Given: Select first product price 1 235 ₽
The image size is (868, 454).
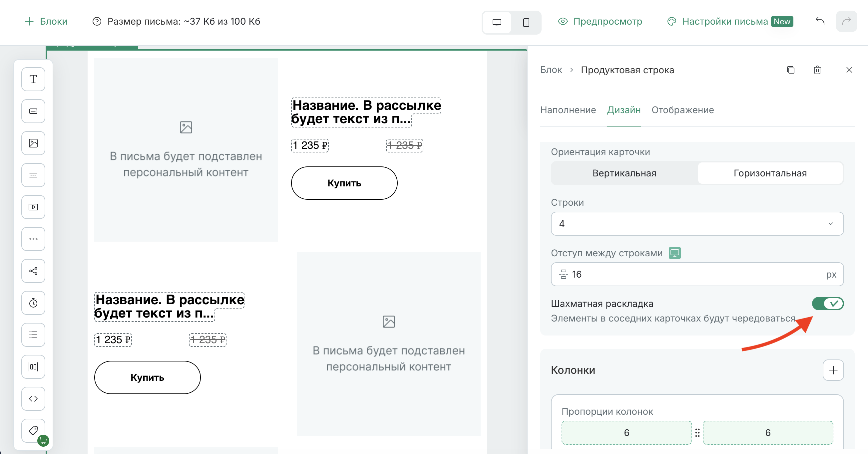Looking at the screenshot, I should coord(310,145).
